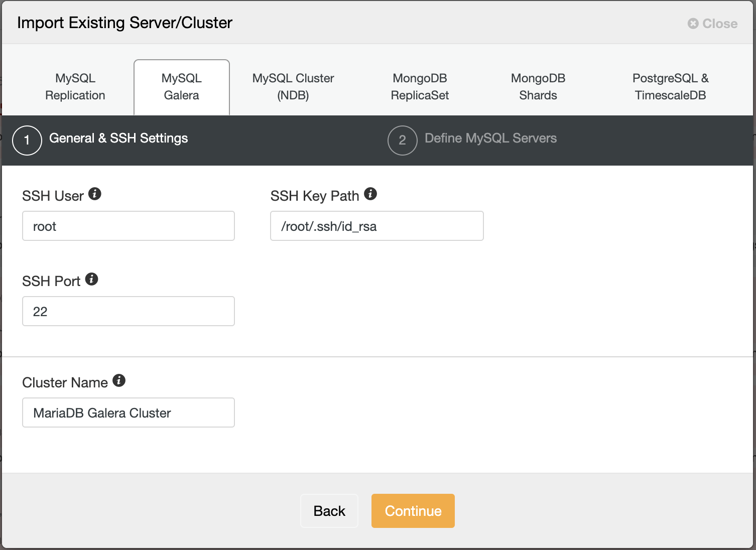Click the Continue button
The width and height of the screenshot is (756, 550).
pos(413,511)
